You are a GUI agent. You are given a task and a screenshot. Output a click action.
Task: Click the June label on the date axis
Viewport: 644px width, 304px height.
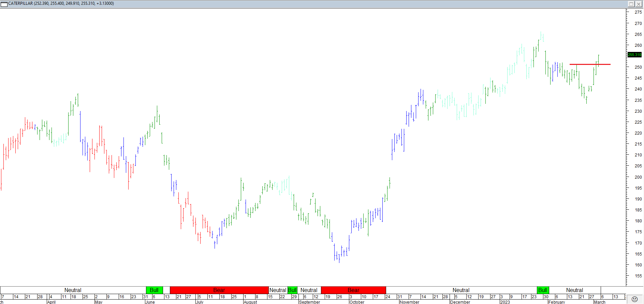click(150, 302)
